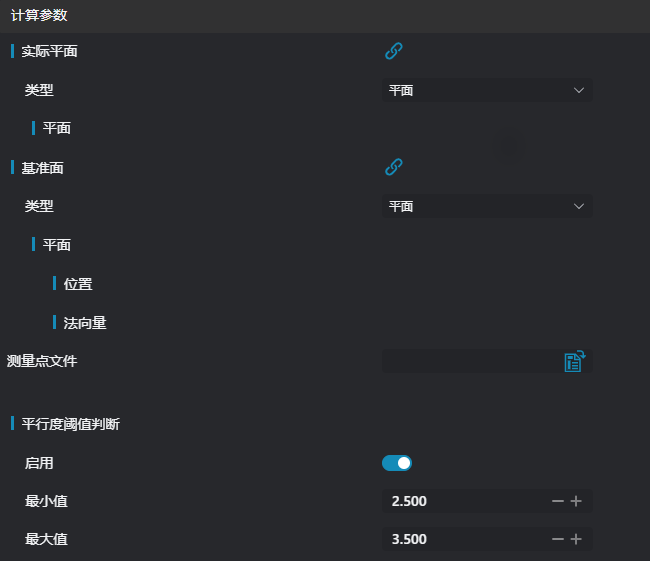650x561 pixels.
Task: Expand the 位置 section
Action: click(x=77, y=284)
